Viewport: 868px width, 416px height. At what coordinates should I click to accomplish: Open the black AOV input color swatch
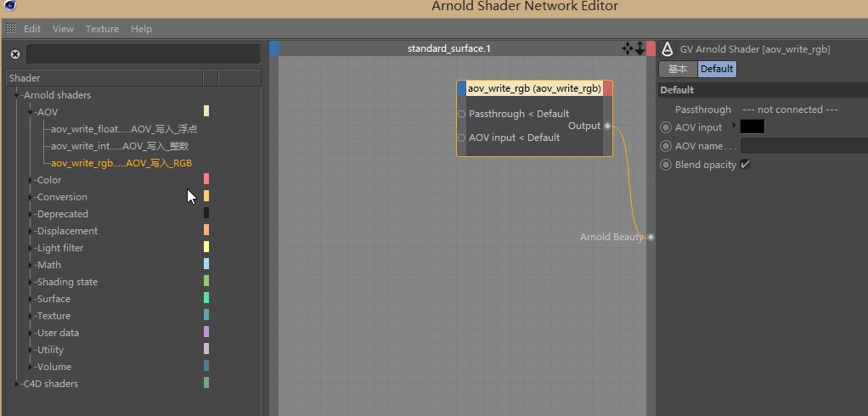[752, 127]
